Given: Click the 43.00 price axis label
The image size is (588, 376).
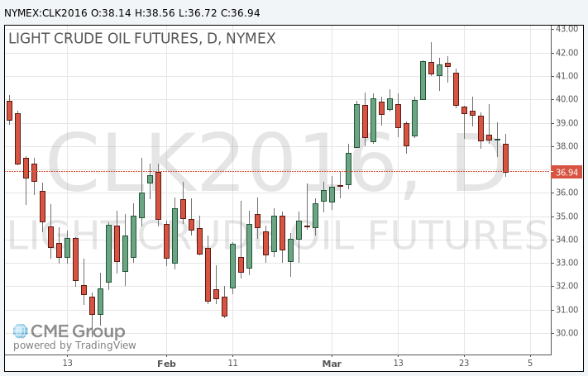Looking at the screenshot, I should point(566,29).
